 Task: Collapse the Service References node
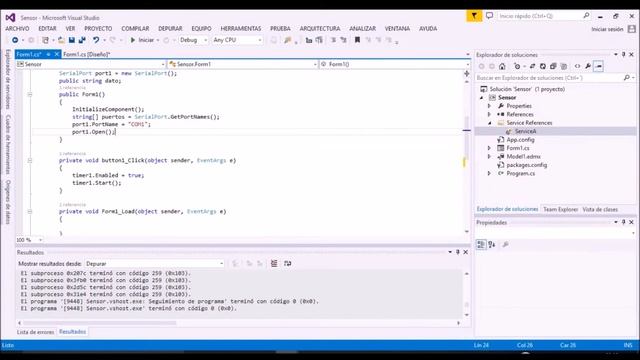click(x=489, y=123)
